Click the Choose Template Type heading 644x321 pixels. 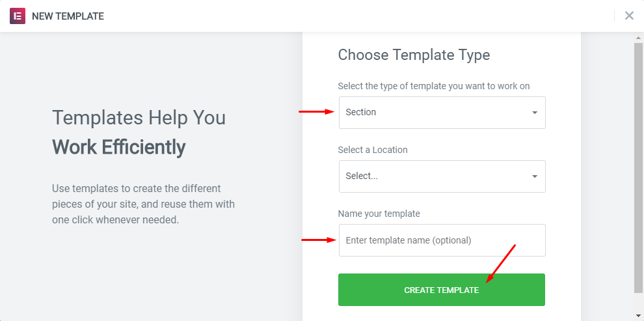[414, 55]
